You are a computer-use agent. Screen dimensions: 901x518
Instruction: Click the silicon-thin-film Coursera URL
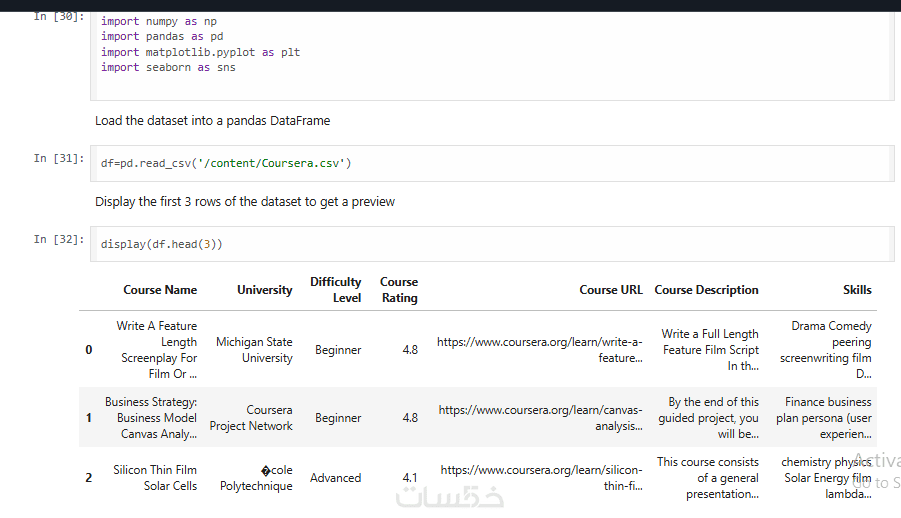[541, 478]
